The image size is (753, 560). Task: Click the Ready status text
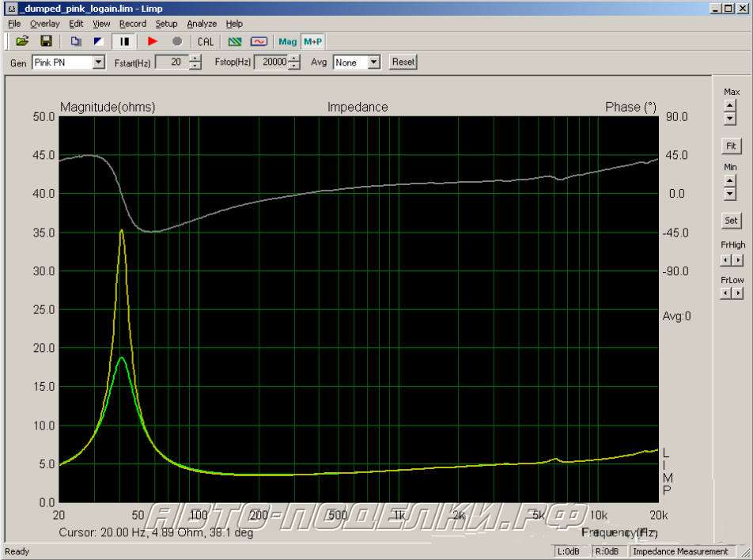(x=17, y=551)
